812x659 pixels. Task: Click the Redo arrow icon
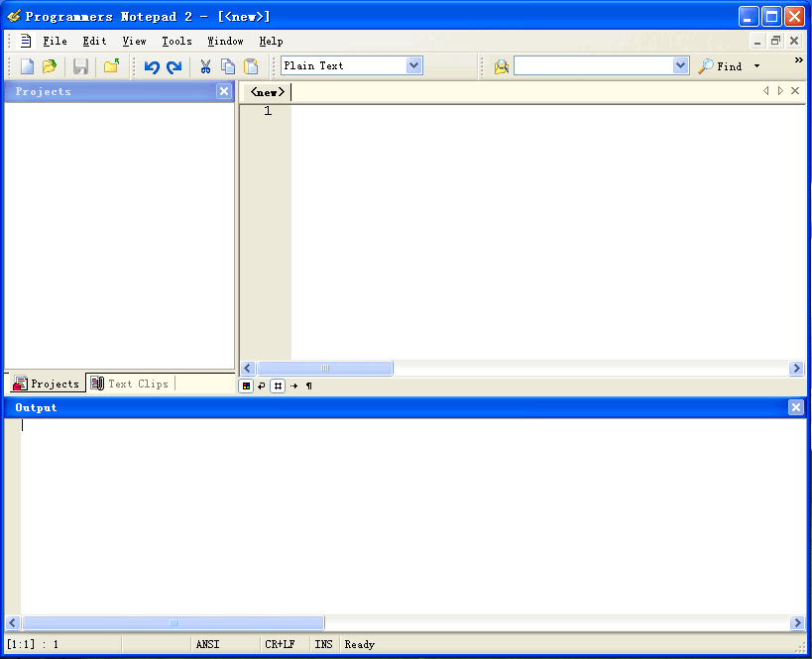(174, 66)
